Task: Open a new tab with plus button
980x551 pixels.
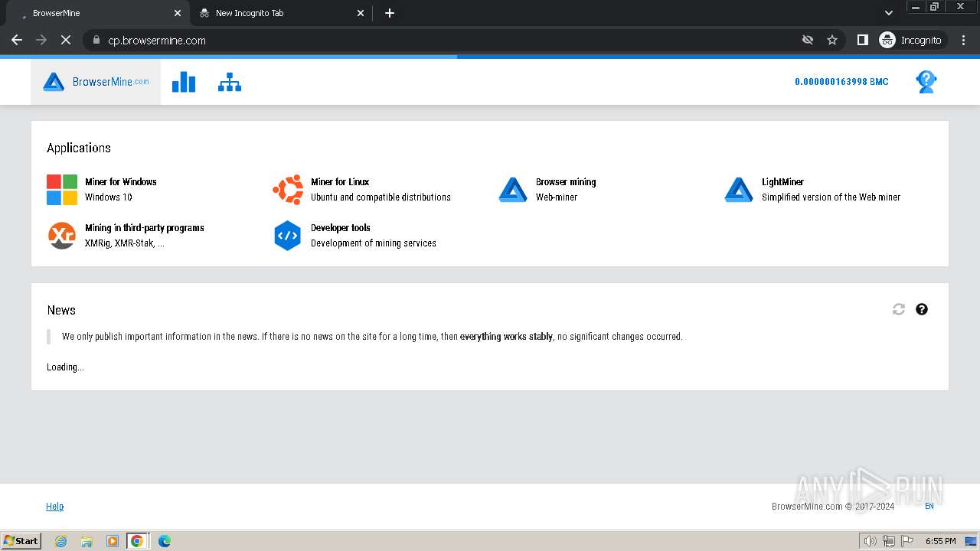Action: [x=390, y=13]
